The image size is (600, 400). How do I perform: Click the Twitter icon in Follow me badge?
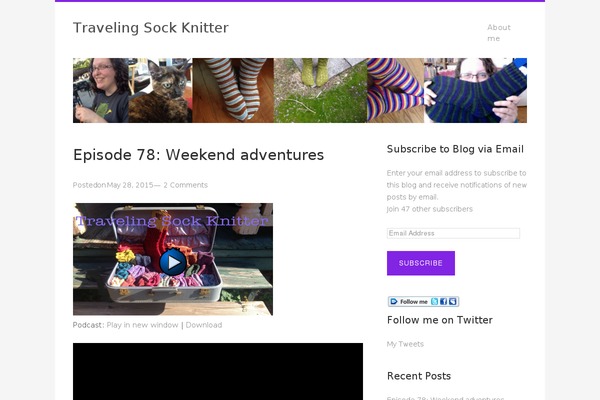[x=434, y=302]
